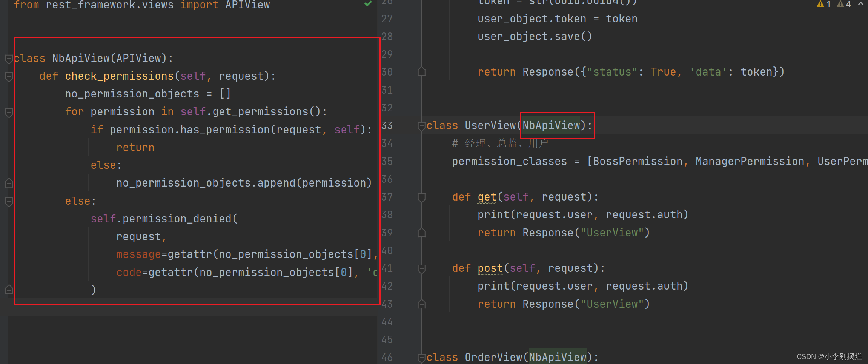Click return Response("UserView") on line 39
The image size is (868, 364).
coord(564,233)
